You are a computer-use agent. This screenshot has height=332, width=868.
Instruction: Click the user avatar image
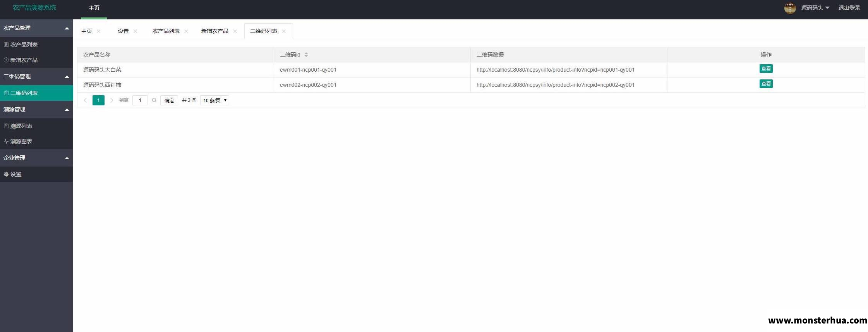pos(790,8)
